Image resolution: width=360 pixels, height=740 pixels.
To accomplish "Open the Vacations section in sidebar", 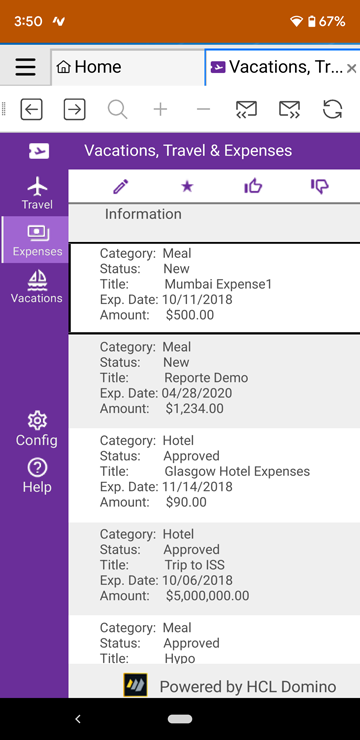I will pos(37,286).
